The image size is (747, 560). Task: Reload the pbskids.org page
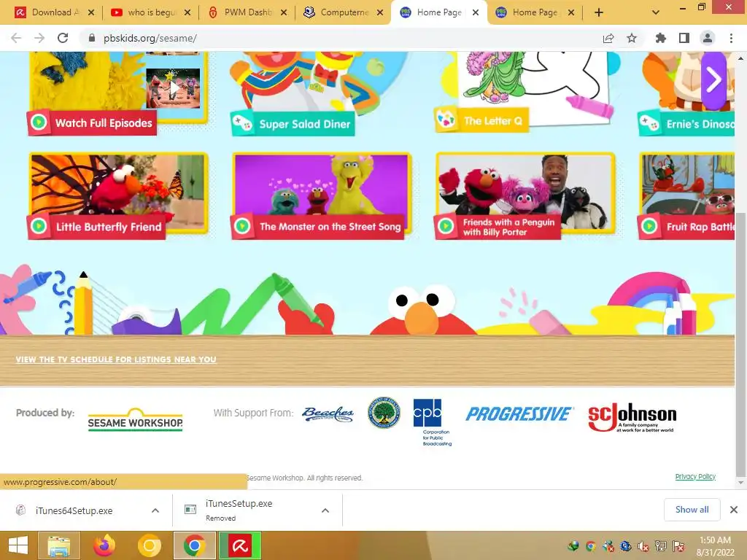pos(63,38)
